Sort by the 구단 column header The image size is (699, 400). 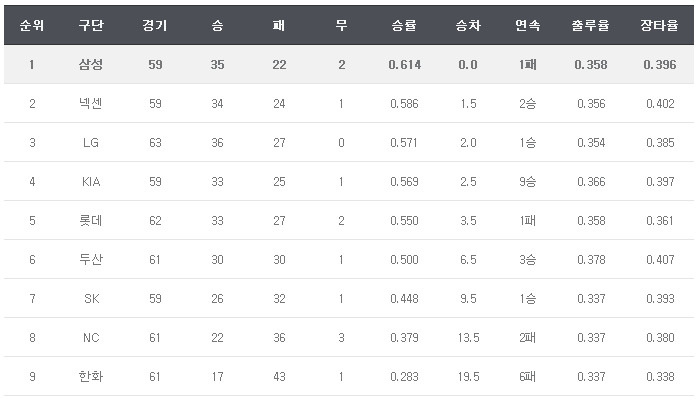coord(91,25)
